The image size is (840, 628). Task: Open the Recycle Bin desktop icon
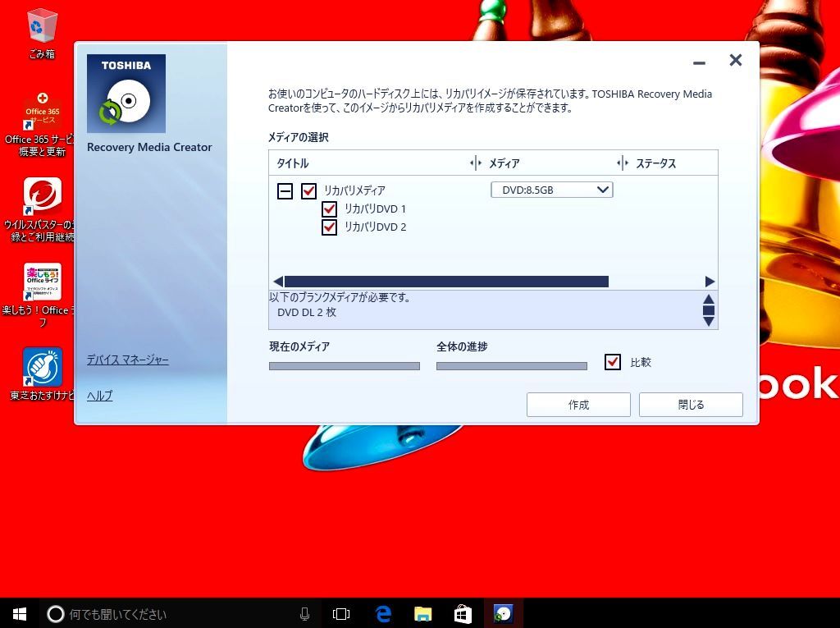click(x=42, y=34)
